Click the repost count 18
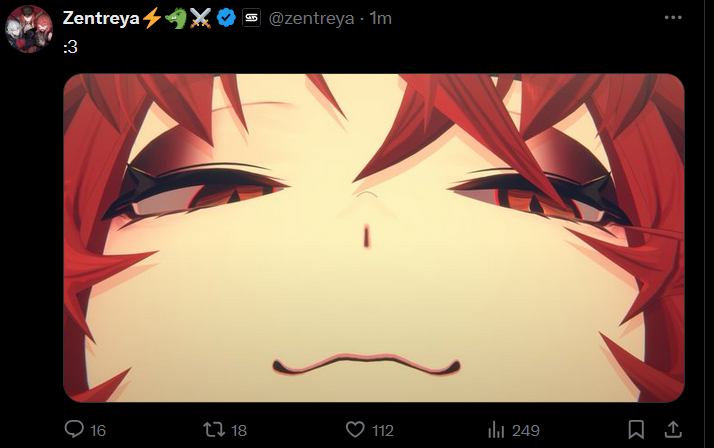This screenshot has height=448, width=714. [x=239, y=430]
